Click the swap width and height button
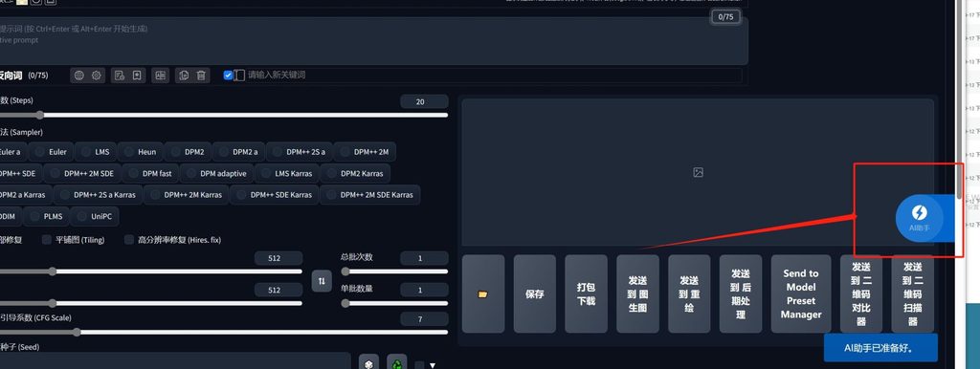The width and height of the screenshot is (980, 369). coord(322,281)
